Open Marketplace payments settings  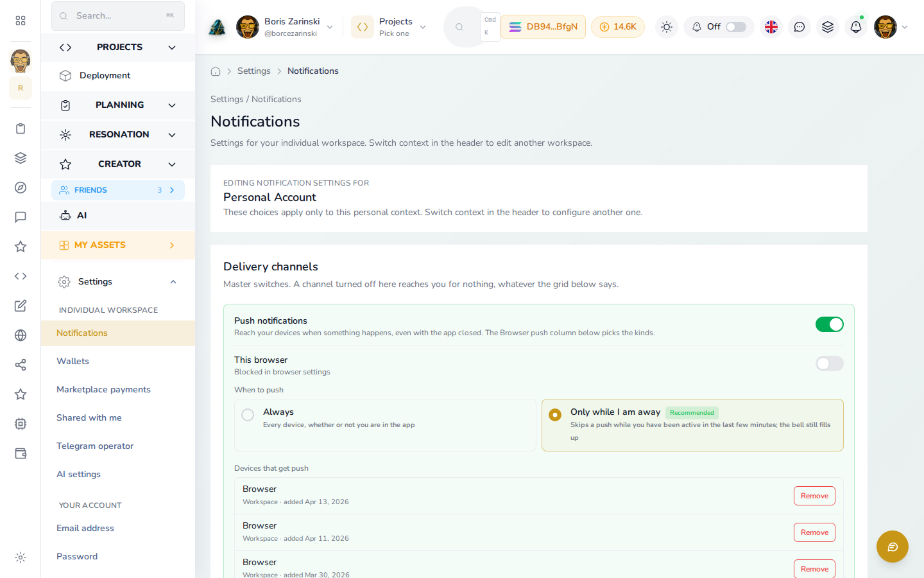pos(118,390)
